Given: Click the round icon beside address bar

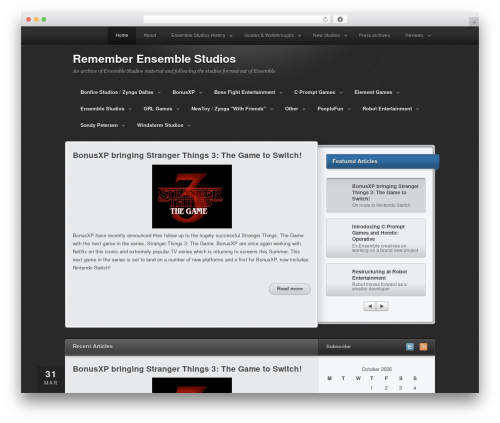Looking at the screenshot, I should [x=340, y=19].
